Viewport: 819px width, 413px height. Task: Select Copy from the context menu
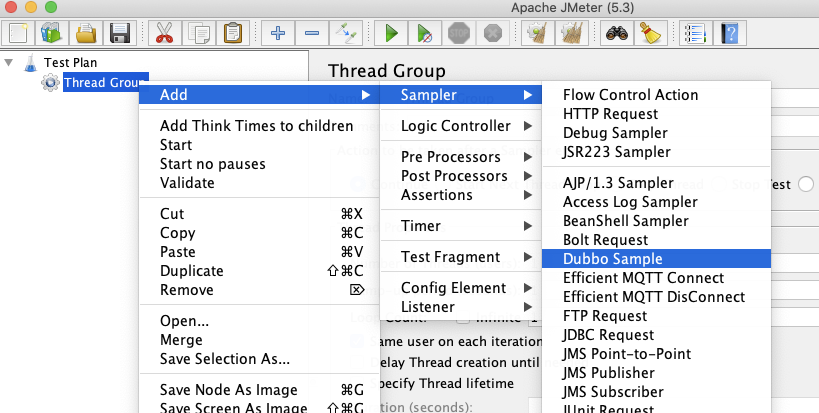pyautogui.click(x=259, y=233)
